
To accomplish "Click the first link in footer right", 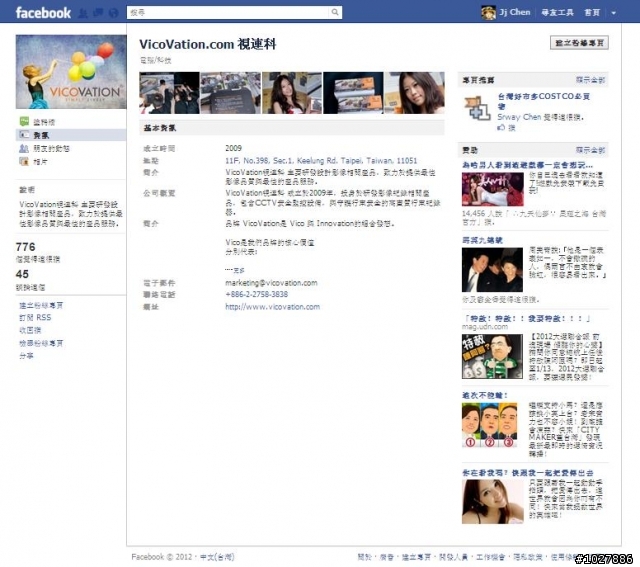I will pyautogui.click(x=365, y=557).
